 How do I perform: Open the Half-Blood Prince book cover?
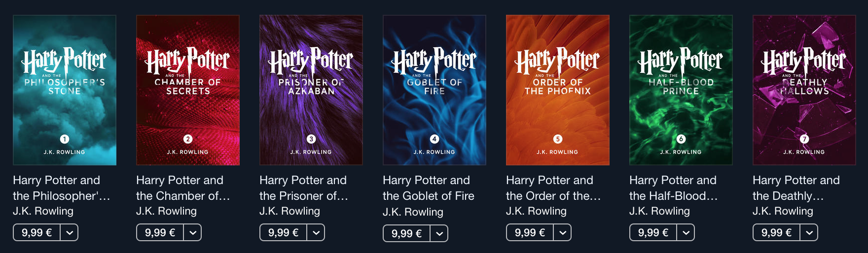coord(681,90)
